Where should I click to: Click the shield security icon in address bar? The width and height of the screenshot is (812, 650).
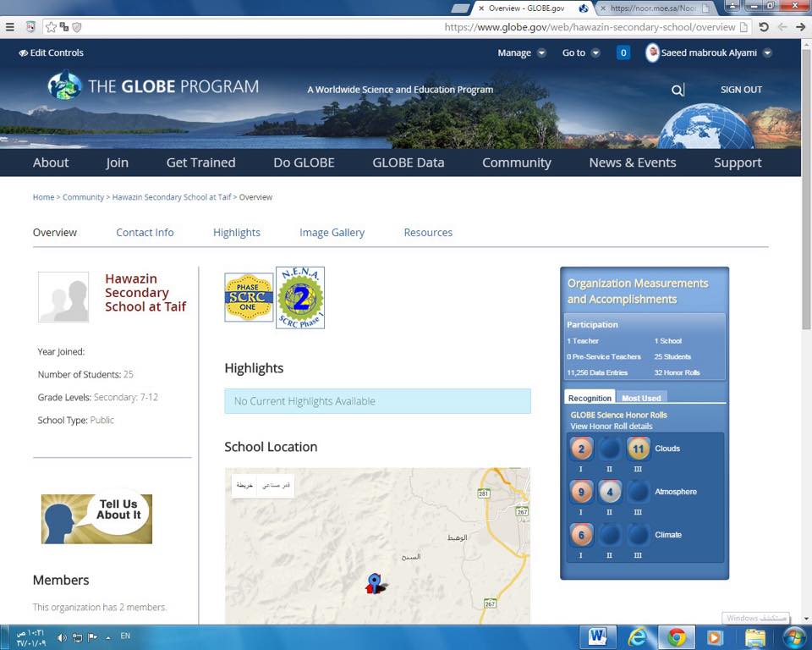77,27
